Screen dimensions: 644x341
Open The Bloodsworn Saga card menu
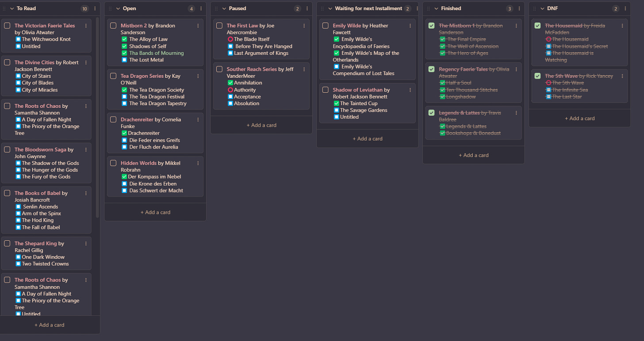[86, 150]
